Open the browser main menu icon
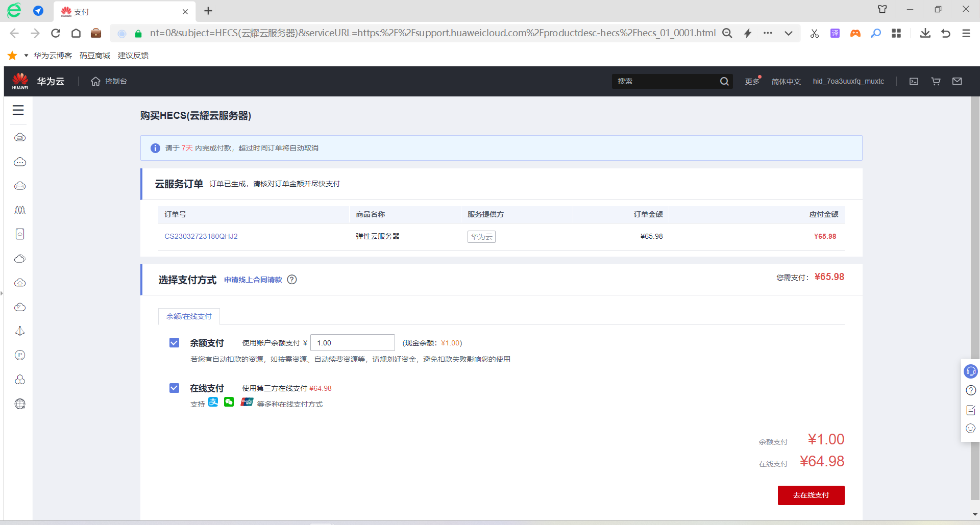 pos(966,33)
